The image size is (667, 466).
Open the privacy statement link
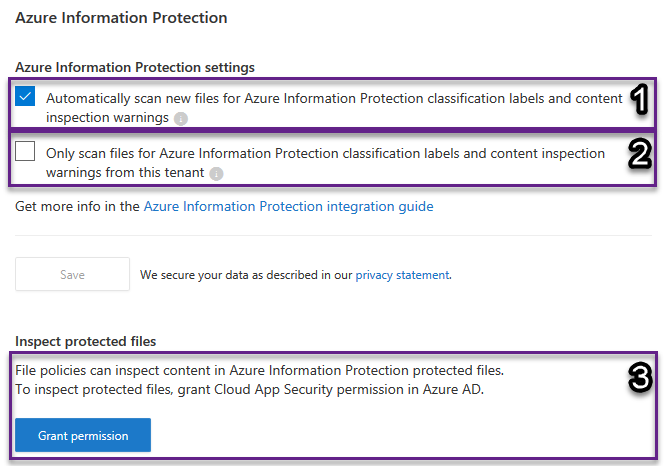point(402,274)
